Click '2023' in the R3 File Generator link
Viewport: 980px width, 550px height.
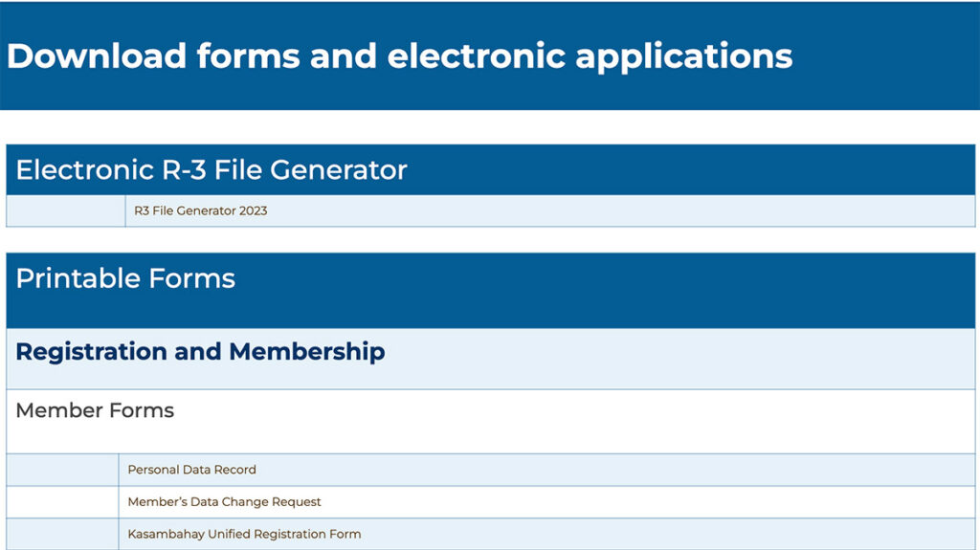click(253, 210)
